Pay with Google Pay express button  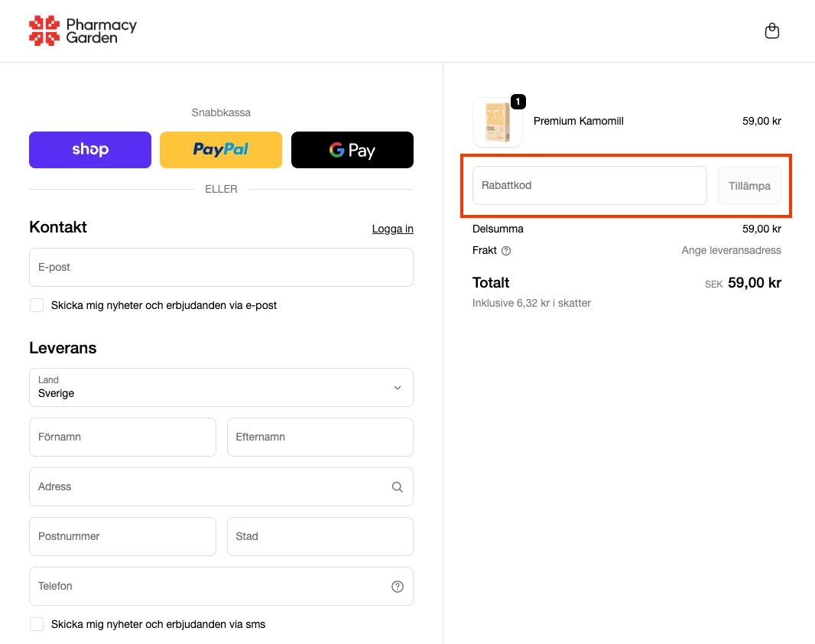coord(352,150)
